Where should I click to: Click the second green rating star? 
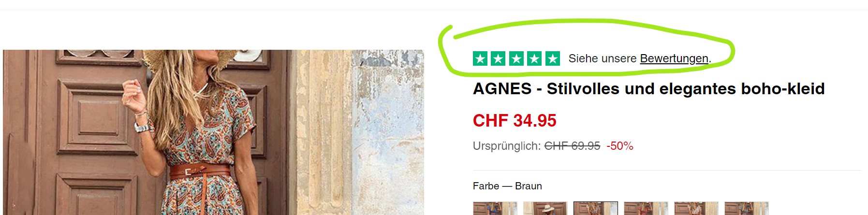[x=498, y=58]
